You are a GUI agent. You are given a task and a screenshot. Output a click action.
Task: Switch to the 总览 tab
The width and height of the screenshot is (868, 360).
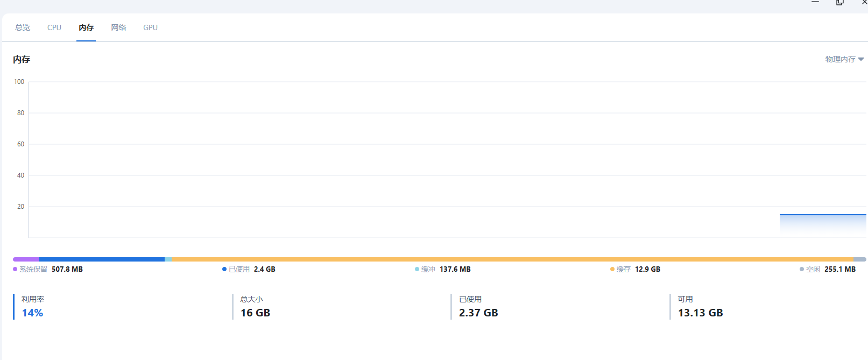pyautogui.click(x=23, y=27)
